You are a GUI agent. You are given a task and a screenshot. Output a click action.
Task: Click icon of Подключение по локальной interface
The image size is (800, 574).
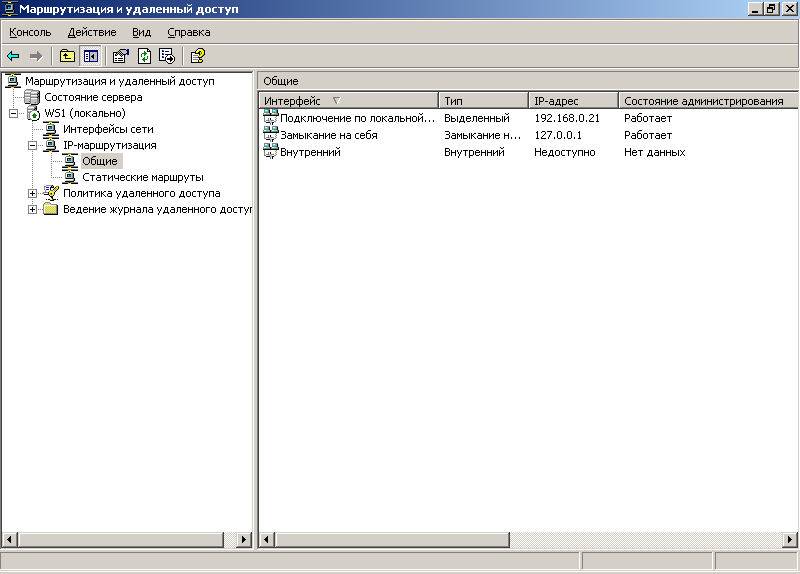click(270, 117)
